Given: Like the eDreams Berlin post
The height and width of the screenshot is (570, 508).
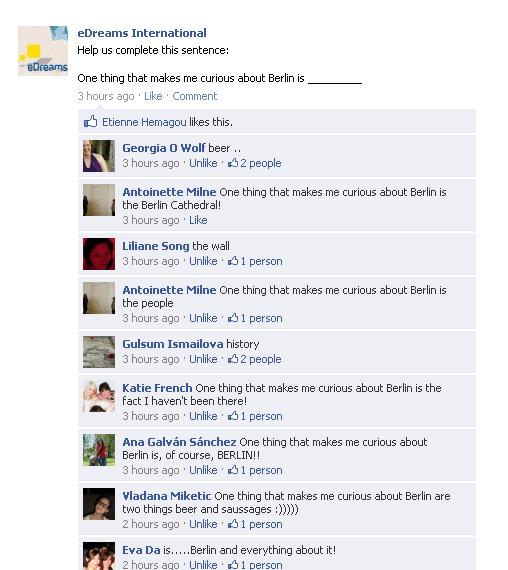Looking at the screenshot, I should click(x=153, y=96).
